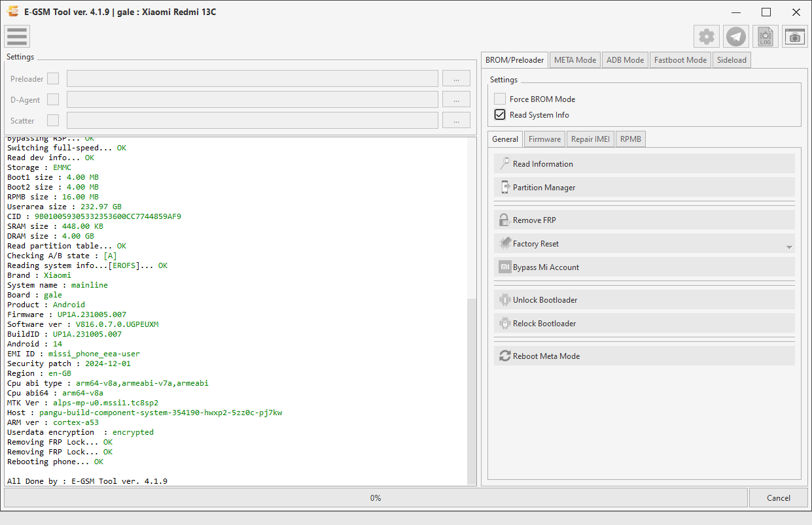Image resolution: width=812 pixels, height=525 pixels.
Task: Run Remove FRP
Action: (x=644, y=220)
